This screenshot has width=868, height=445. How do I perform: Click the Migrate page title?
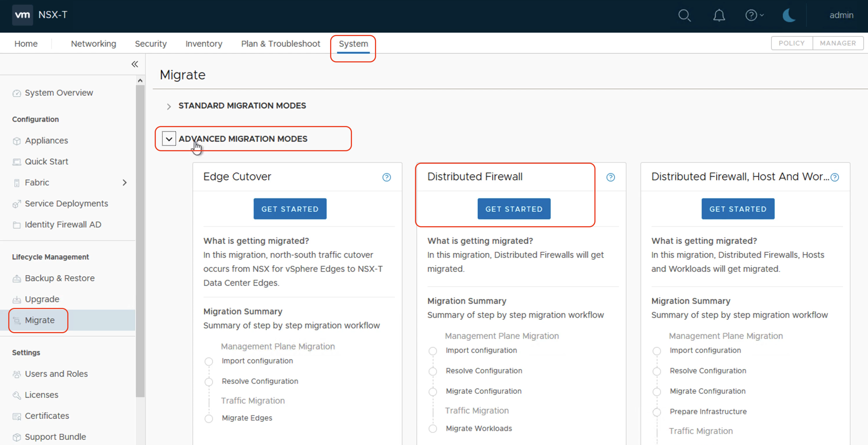182,75
